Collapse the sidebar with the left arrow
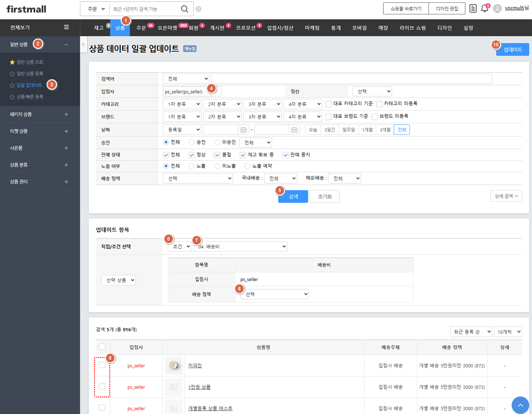 pyautogui.click(x=84, y=45)
